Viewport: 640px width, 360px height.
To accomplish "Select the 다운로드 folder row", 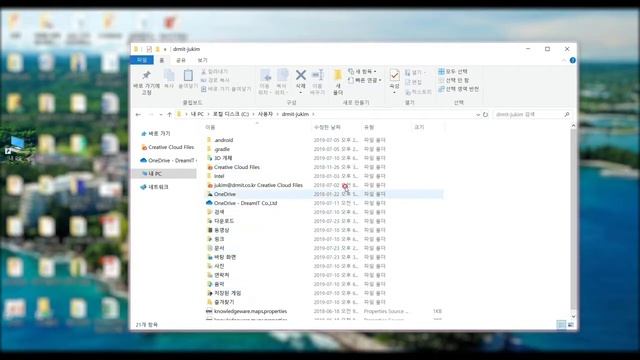I will tap(324, 221).
